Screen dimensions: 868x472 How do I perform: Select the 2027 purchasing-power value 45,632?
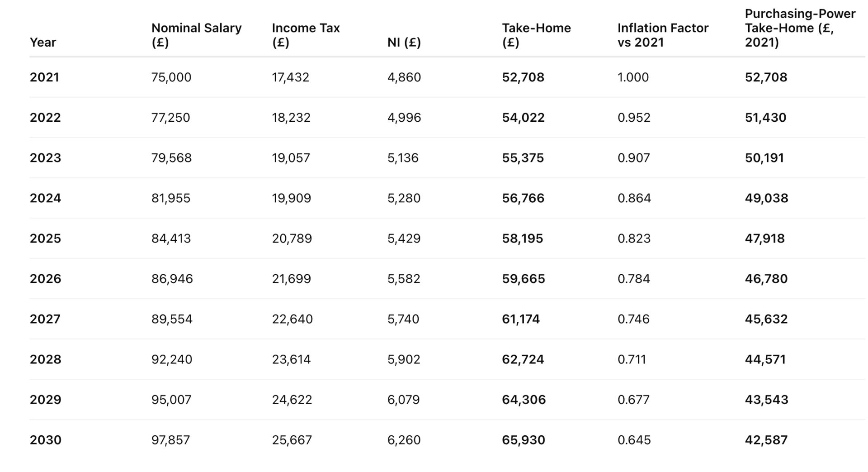(766, 319)
